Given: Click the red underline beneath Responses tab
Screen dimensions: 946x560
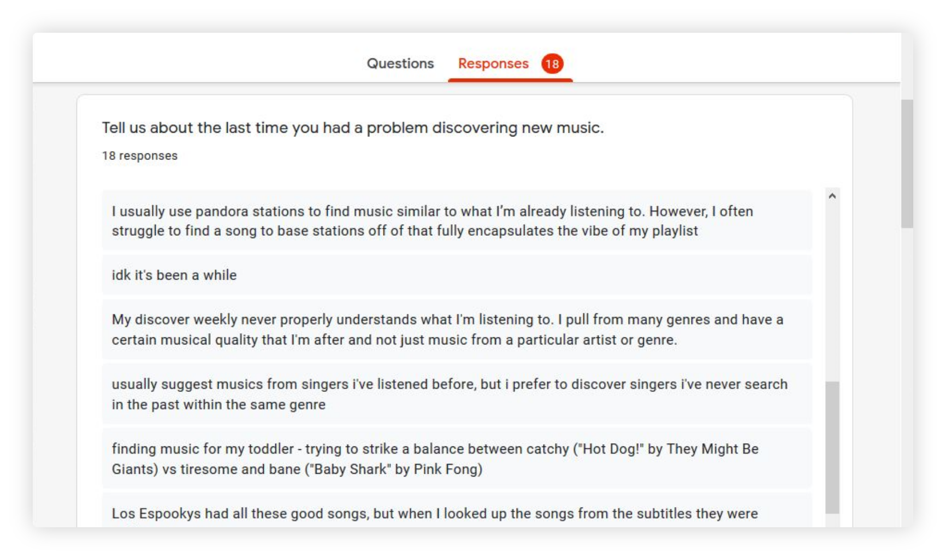Looking at the screenshot, I should [510, 80].
